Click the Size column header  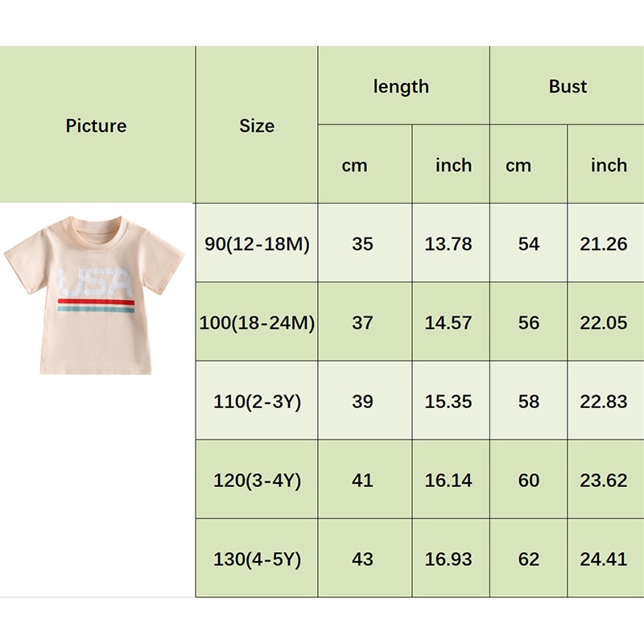click(257, 126)
